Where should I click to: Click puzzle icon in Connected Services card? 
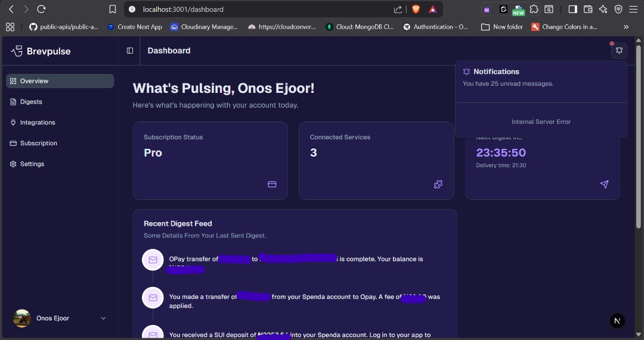pos(438,184)
